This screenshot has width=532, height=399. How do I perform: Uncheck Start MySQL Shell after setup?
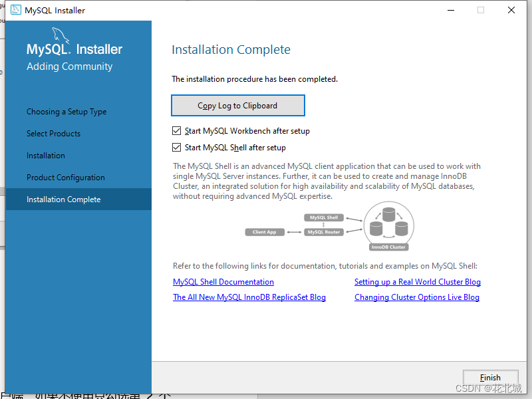tap(176, 147)
